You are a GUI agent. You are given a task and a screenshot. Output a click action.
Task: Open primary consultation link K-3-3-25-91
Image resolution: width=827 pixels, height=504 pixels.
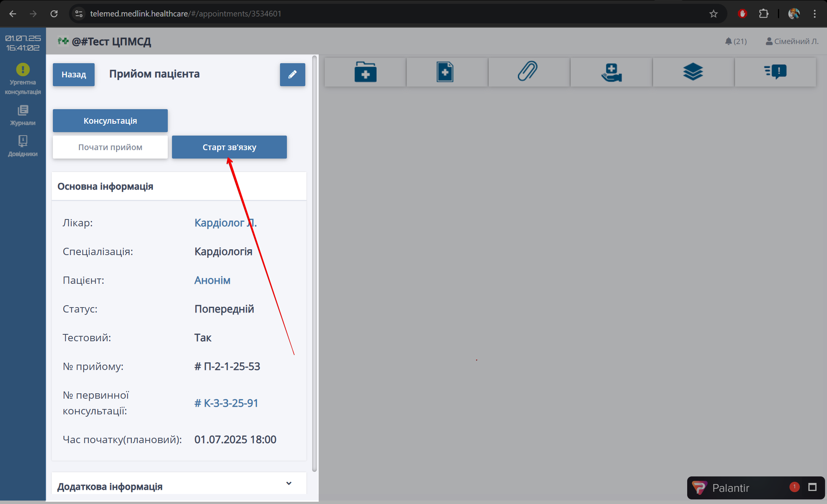click(x=226, y=403)
